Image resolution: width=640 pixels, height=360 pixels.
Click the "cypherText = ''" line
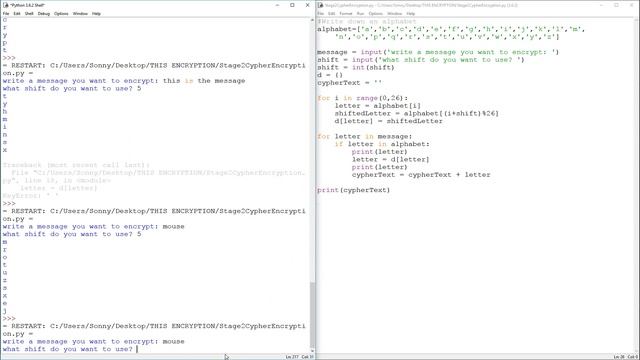pos(349,82)
